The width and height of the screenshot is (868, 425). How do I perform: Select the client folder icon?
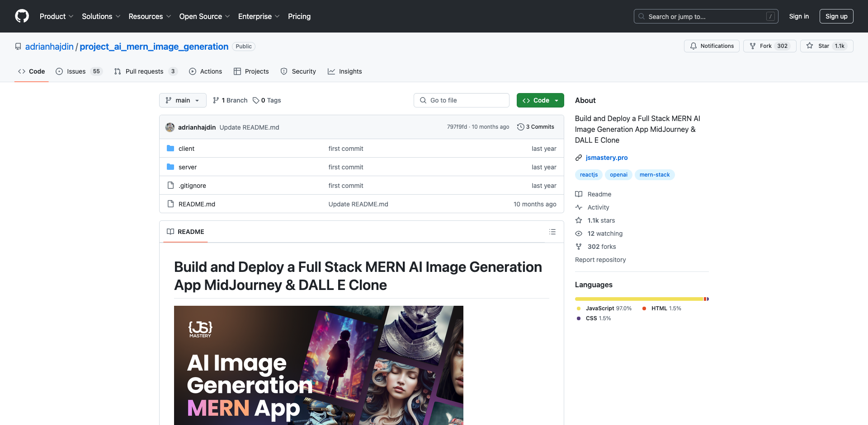[171, 148]
